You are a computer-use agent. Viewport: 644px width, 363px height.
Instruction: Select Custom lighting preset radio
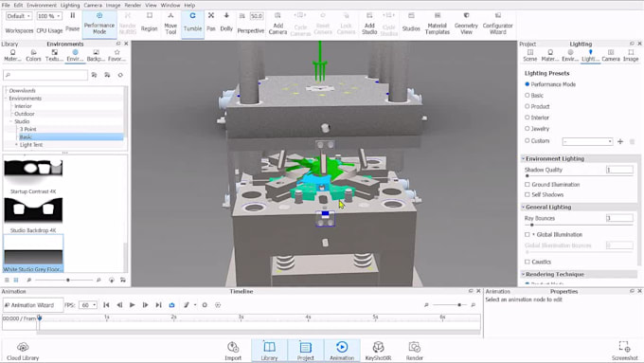coord(527,140)
